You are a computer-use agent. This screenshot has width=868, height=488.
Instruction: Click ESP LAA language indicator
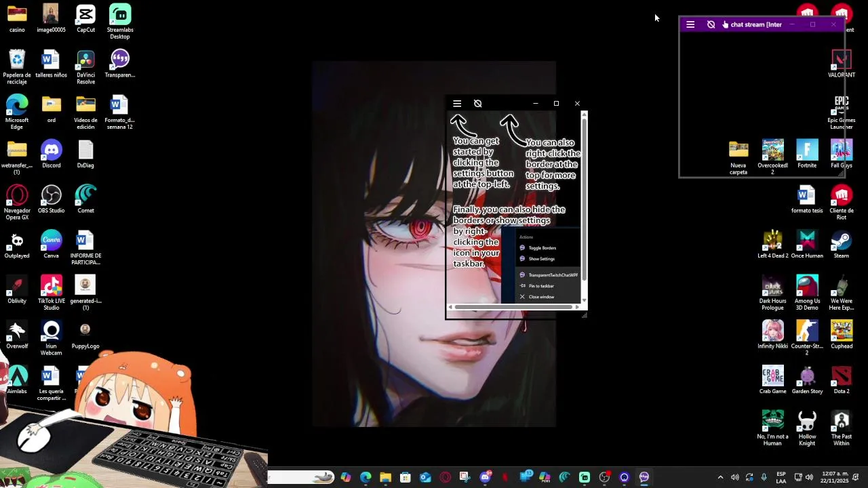point(781,477)
